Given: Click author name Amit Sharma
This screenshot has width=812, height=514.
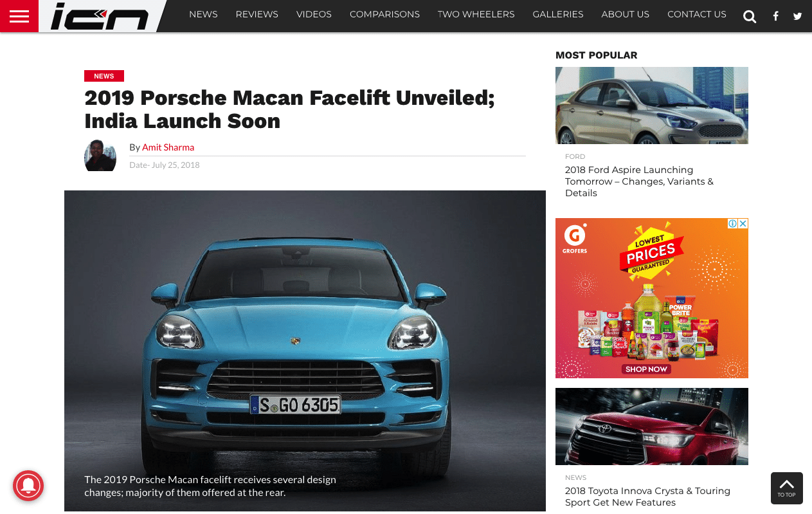Looking at the screenshot, I should [x=168, y=147].
